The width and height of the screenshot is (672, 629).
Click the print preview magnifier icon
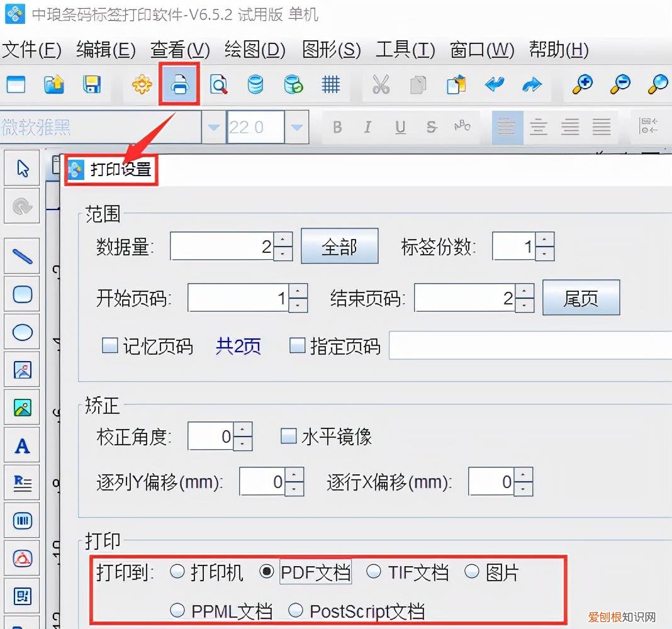218,85
